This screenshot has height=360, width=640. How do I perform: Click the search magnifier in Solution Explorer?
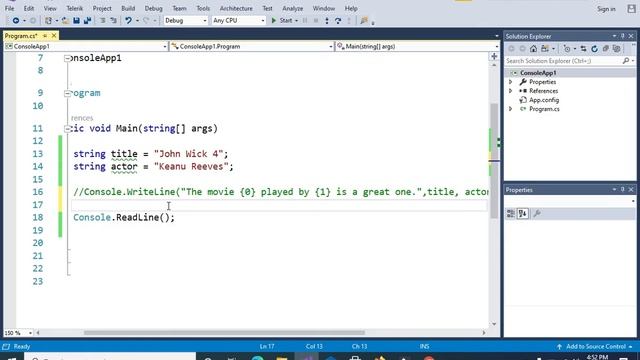[626, 61]
